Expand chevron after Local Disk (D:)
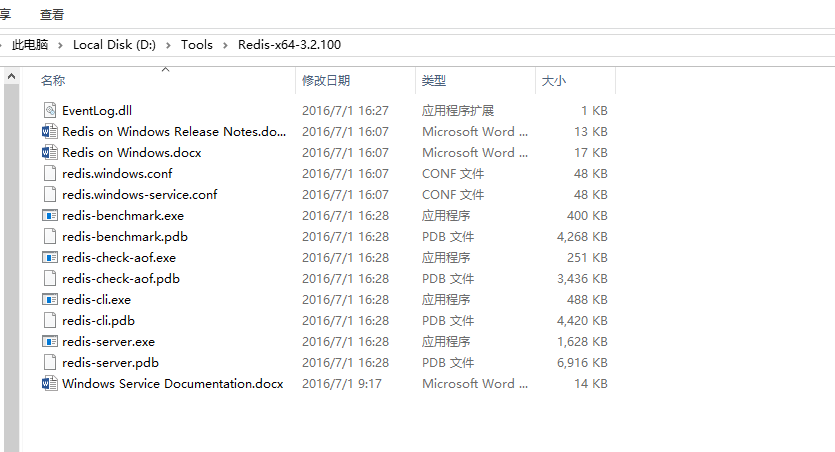Image resolution: width=835 pixels, height=452 pixels. (x=168, y=45)
